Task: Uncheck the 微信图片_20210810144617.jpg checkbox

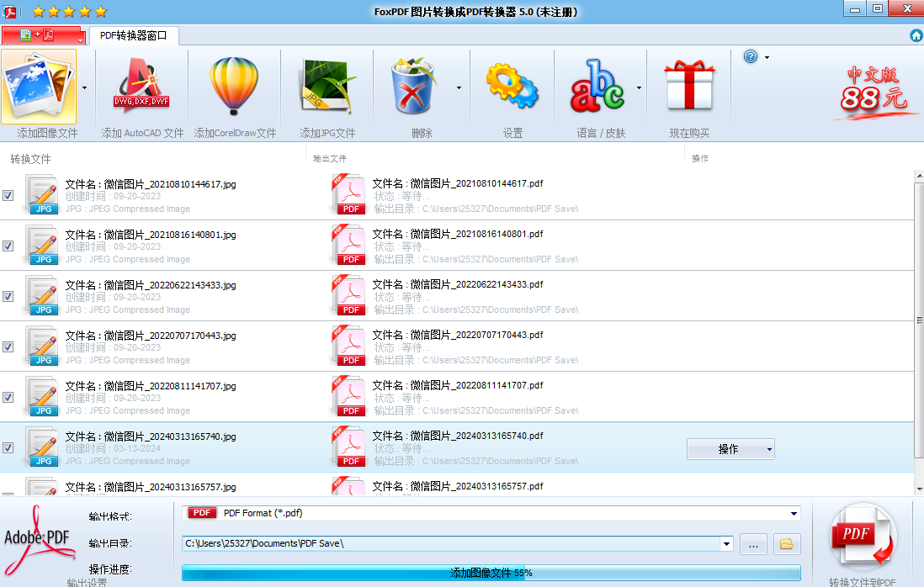Action: coord(8,195)
